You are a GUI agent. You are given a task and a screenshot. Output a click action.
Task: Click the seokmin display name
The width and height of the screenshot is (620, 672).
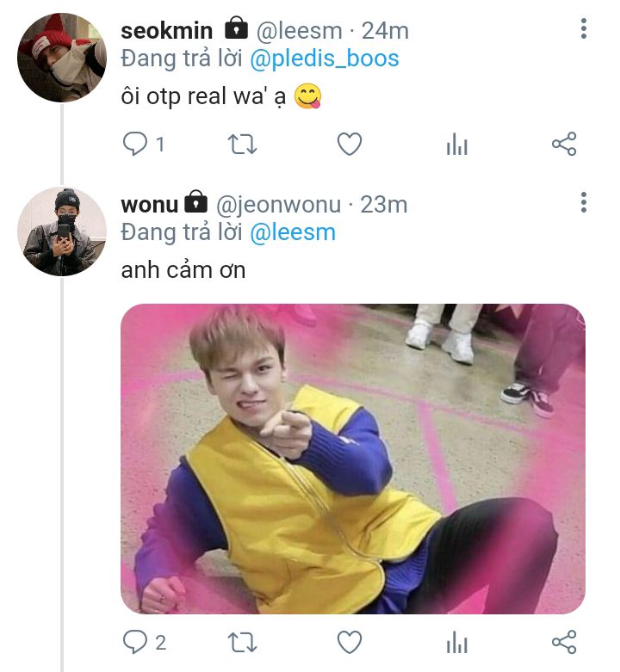(x=166, y=31)
